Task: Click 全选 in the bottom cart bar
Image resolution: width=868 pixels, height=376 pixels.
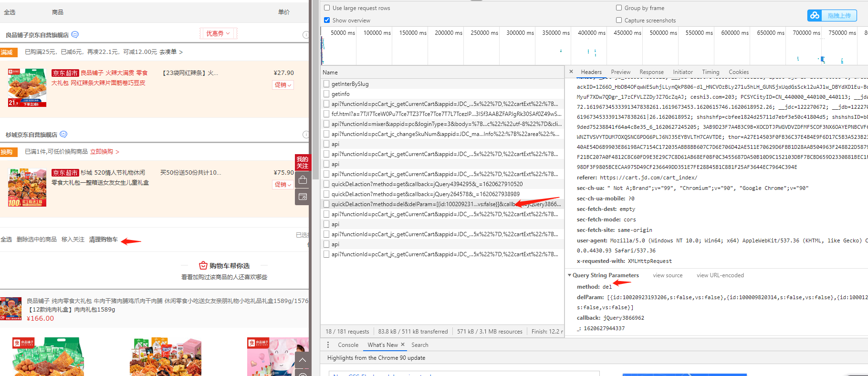Action: pyautogui.click(x=6, y=240)
